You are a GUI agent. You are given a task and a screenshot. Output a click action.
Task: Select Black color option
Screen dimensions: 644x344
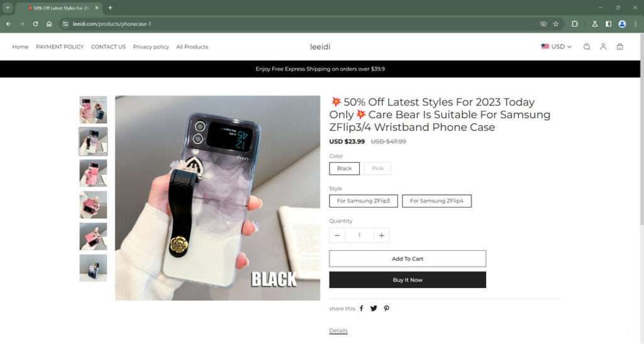tap(344, 169)
